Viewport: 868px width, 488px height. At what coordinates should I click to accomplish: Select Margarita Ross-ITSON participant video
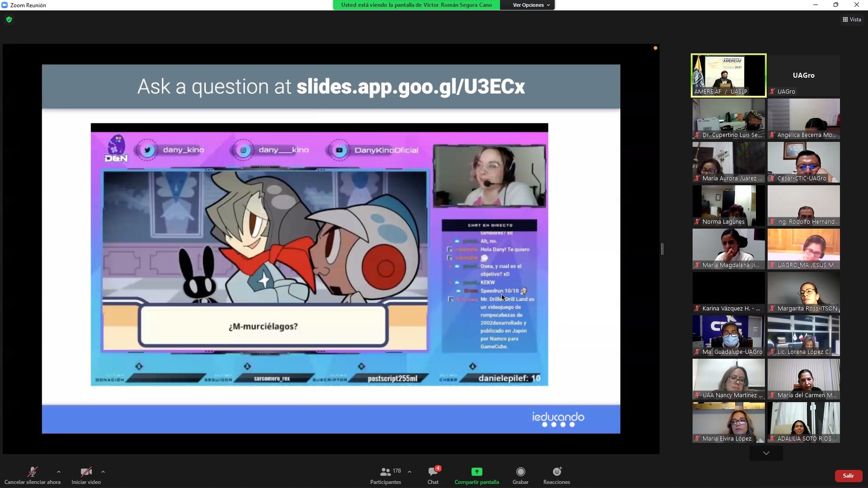(x=803, y=292)
